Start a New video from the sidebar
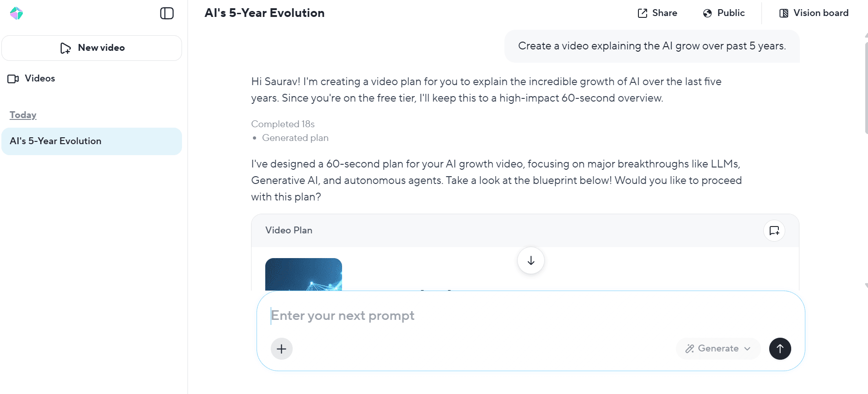This screenshot has width=868, height=394. (x=91, y=48)
